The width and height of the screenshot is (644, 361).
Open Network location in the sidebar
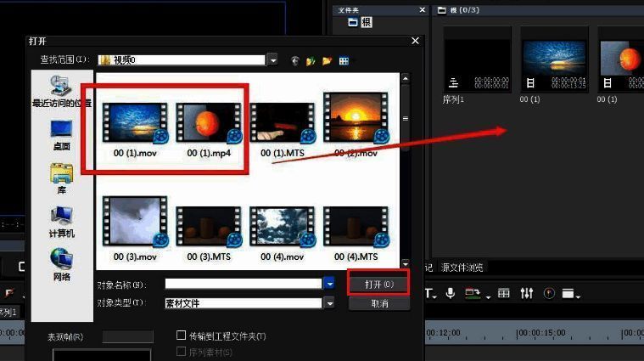61,262
